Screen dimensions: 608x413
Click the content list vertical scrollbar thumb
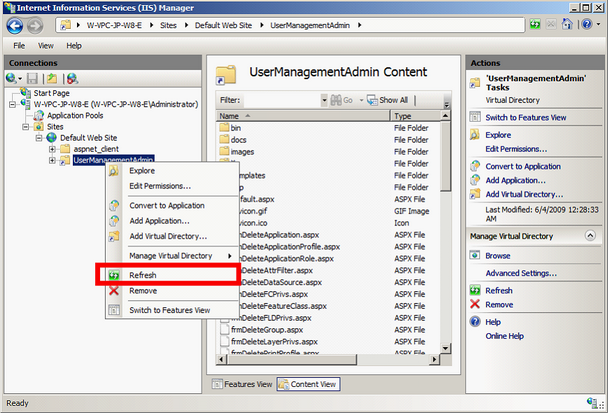coord(446,156)
